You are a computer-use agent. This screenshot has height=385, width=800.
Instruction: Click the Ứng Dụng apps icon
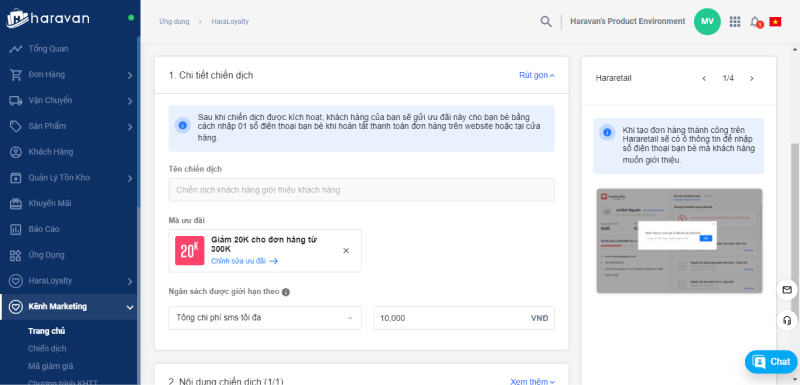pos(16,255)
